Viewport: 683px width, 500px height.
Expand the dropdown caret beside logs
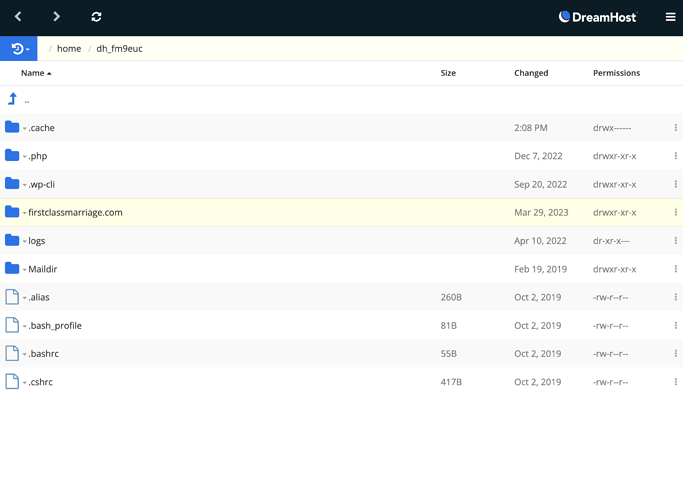(x=25, y=242)
